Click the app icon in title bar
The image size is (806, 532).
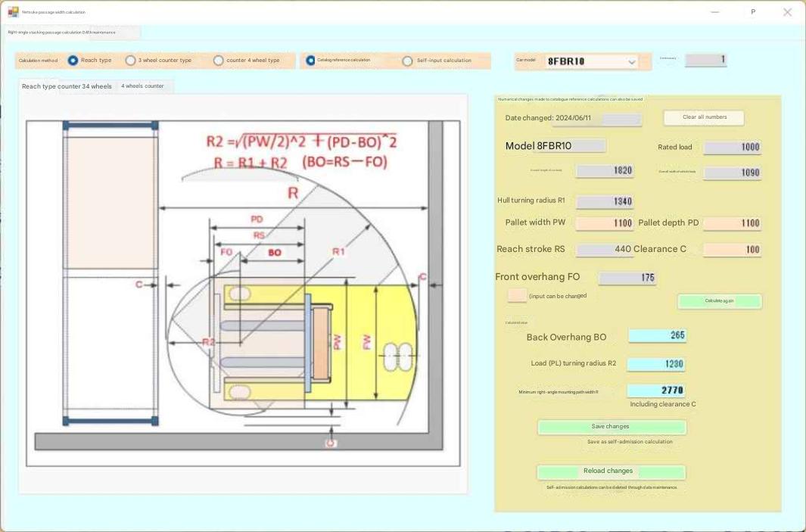pos(13,12)
